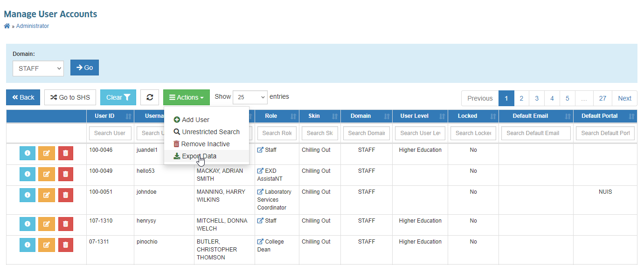Focus the Search Role field
The image size is (644, 265).
(277, 133)
